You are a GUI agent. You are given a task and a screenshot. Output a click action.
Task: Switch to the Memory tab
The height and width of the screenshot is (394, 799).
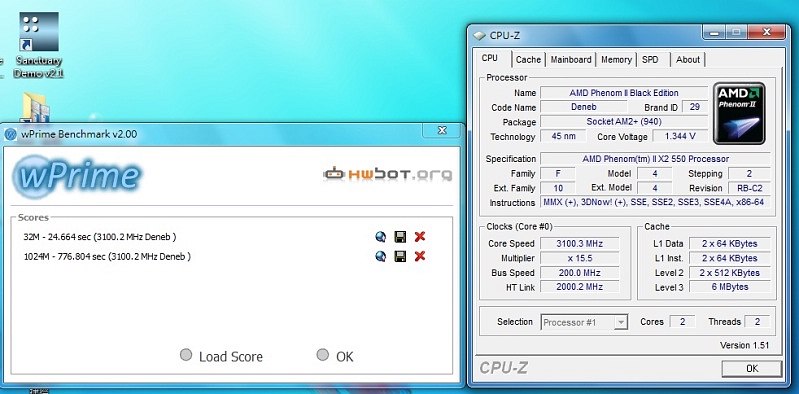pos(616,60)
